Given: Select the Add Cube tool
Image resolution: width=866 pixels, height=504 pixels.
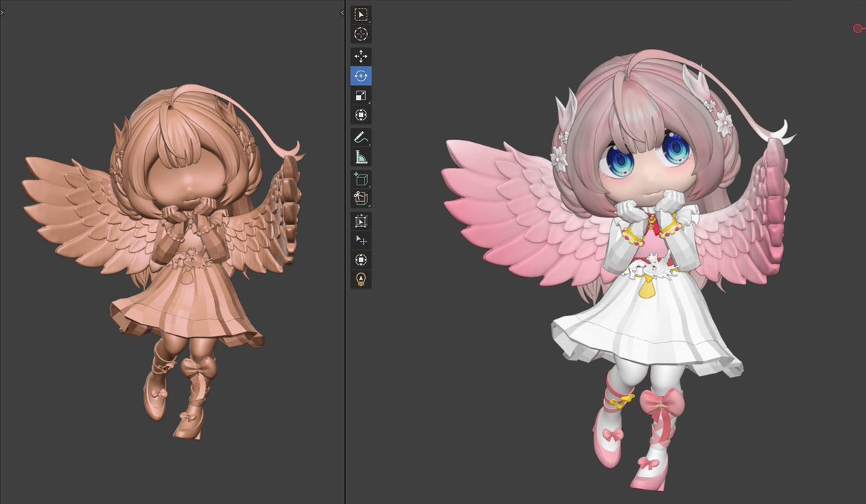Looking at the screenshot, I should pos(361,178).
